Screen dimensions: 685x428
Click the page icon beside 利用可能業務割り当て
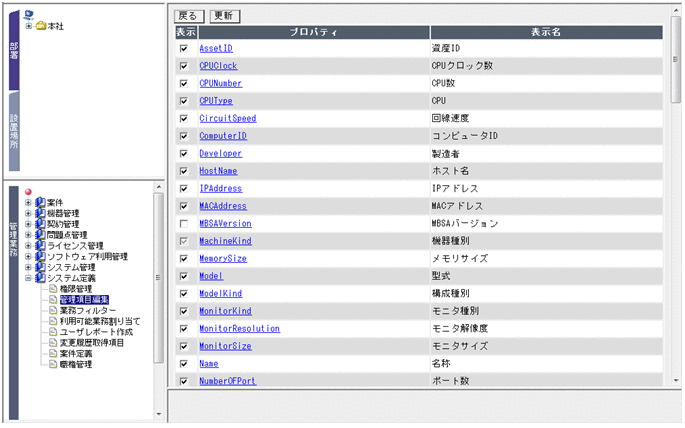coord(53,321)
